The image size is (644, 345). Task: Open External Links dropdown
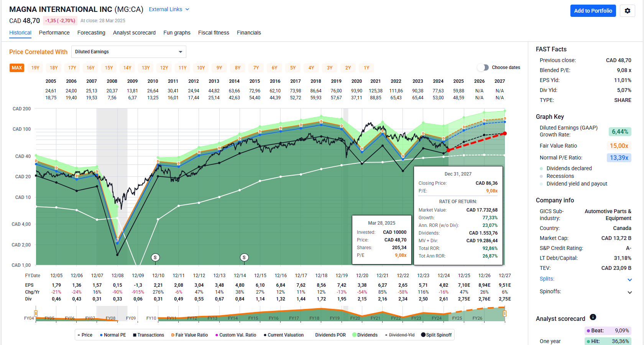pyautogui.click(x=169, y=9)
